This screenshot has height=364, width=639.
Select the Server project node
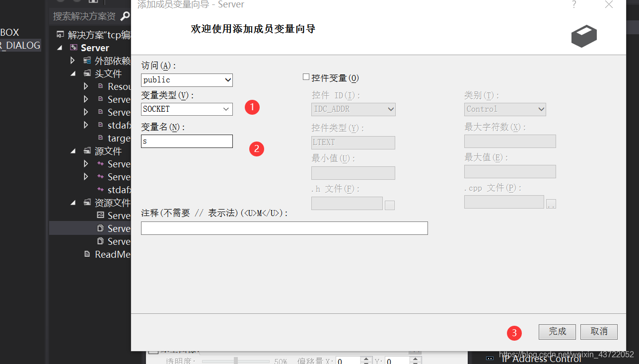point(95,48)
